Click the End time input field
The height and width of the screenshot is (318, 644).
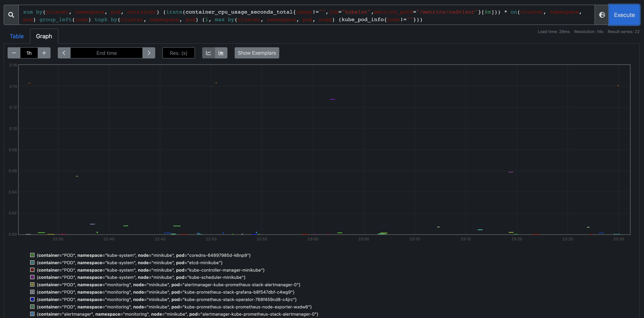coord(106,53)
